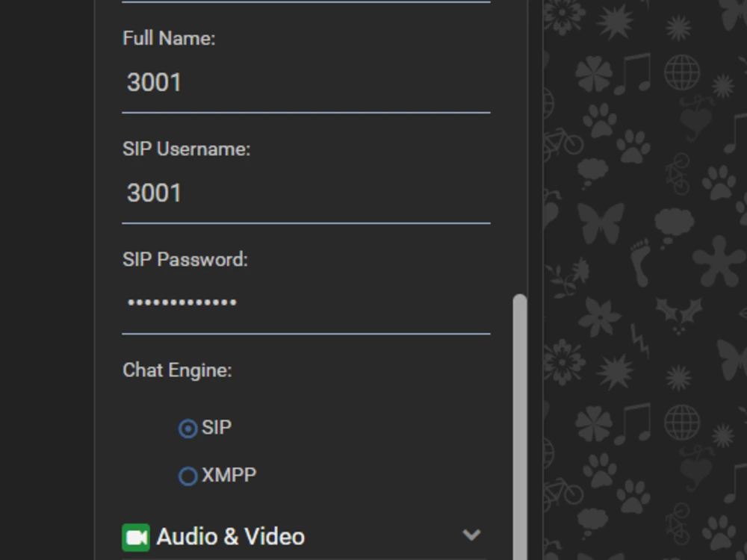Click the SIP Username input field

coord(306,193)
